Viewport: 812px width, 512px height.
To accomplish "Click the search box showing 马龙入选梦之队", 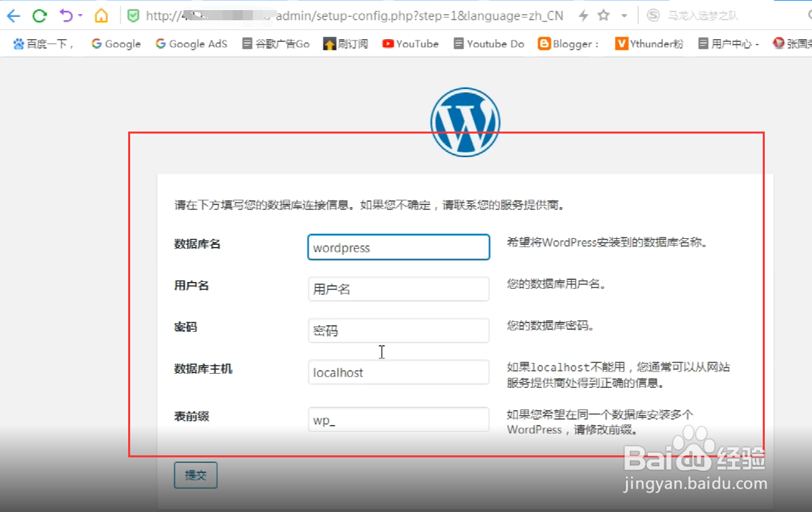I will [703, 16].
